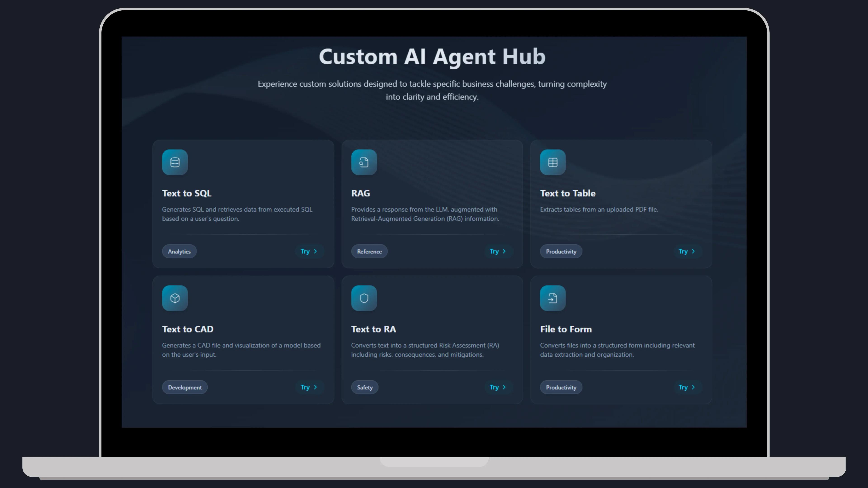Screen dimensions: 868x488
Task: Select the table grid icon on Text to Table
Action: click(553, 162)
